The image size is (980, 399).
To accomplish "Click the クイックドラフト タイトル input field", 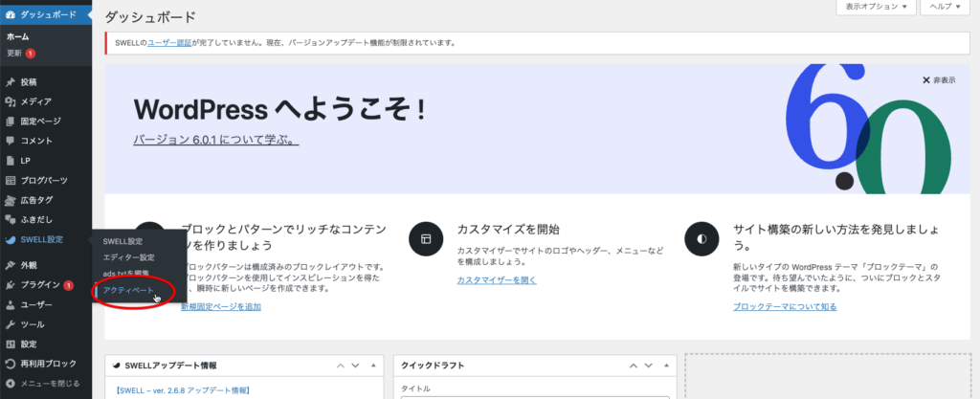I will click(x=535, y=397).
